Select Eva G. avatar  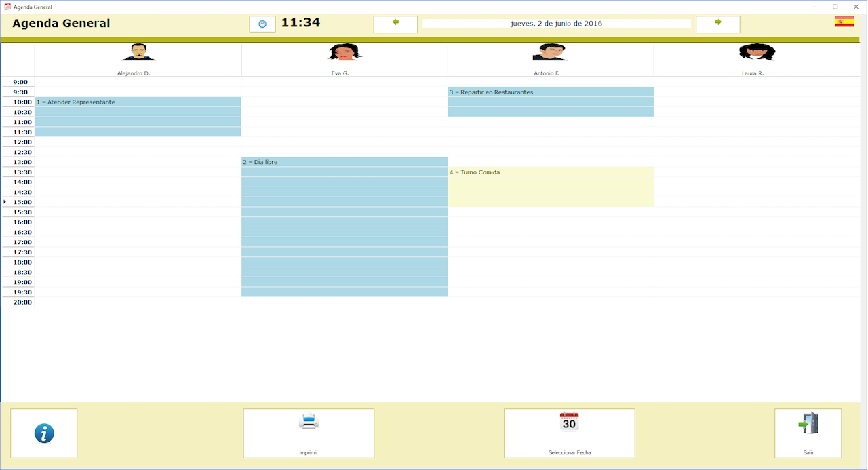click(344, 53)
